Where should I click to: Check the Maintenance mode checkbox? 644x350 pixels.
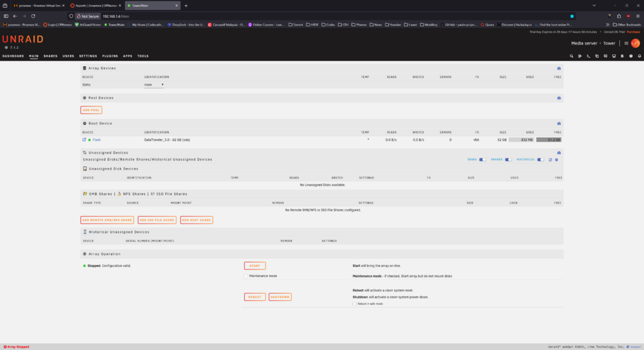click(x=246, y=277)
